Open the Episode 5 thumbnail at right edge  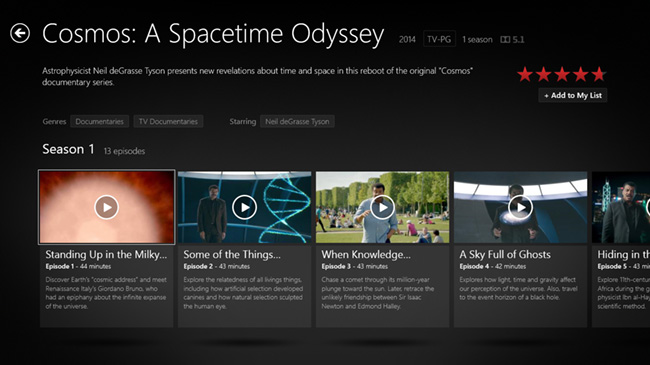[x=621, y=207]
